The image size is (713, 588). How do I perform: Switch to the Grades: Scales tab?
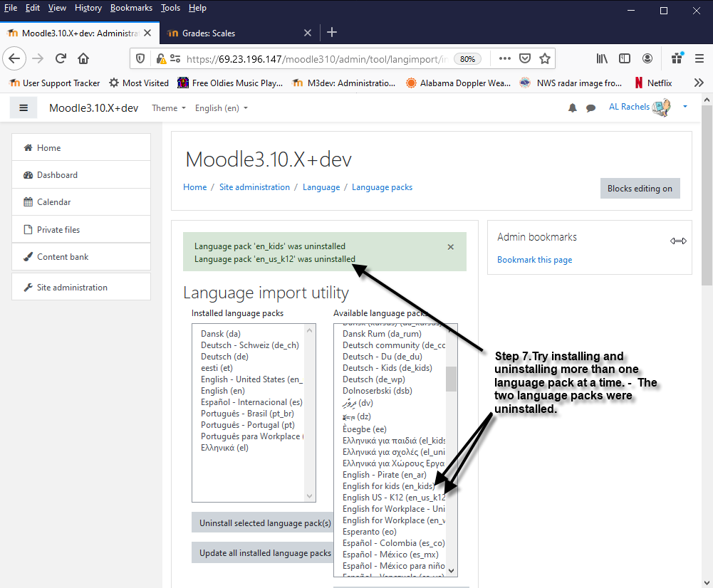pos(239,33)
